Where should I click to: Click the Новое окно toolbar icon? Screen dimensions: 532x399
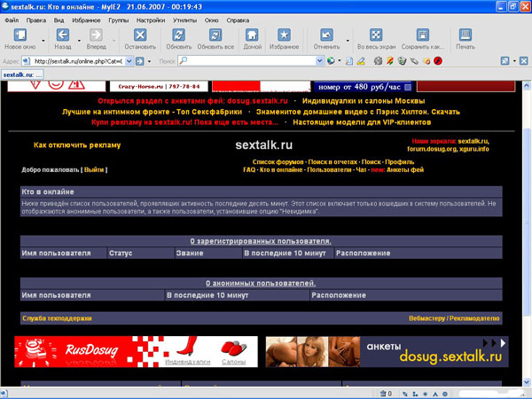coord(20,35)
